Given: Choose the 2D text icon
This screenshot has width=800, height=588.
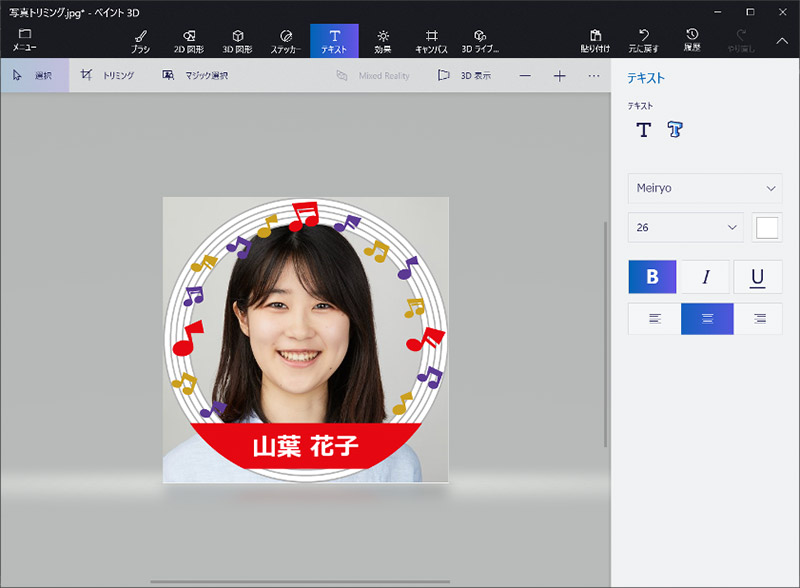Looking at the screenshot, I should (x=643, y=130).
